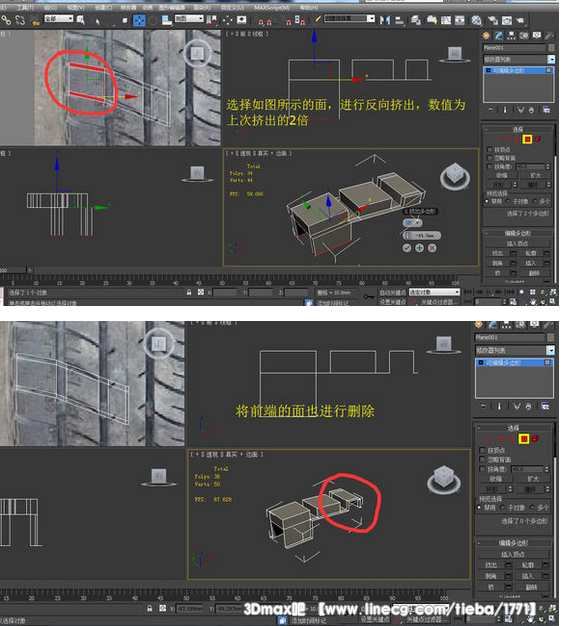Viewport: 565px width, 626px height.
Task: Cancel extrude with red X caddy button
Action: [432, 248]
